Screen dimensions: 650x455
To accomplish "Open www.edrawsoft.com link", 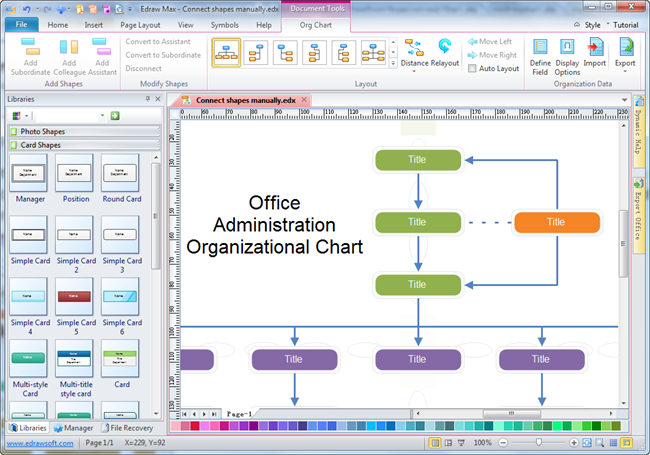I will pos(40,443).
